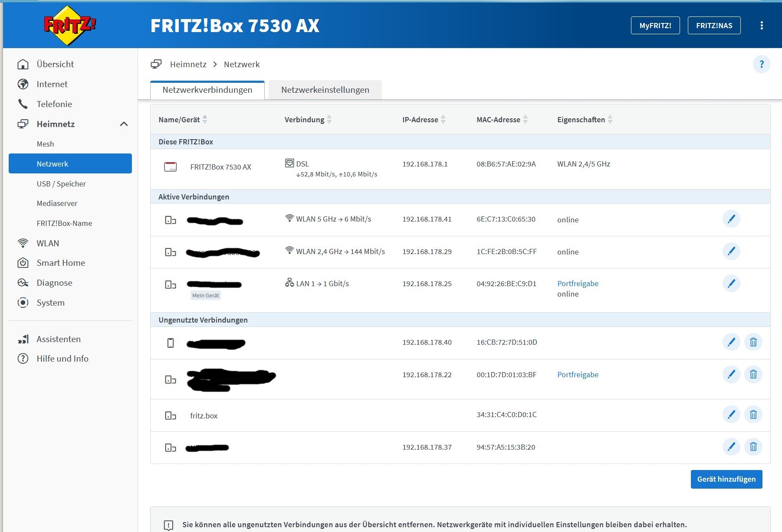Click the Heimnetz breadcrumb network icon
The height and width of the screenshot is (532, 782).
(x=156, y=64)
